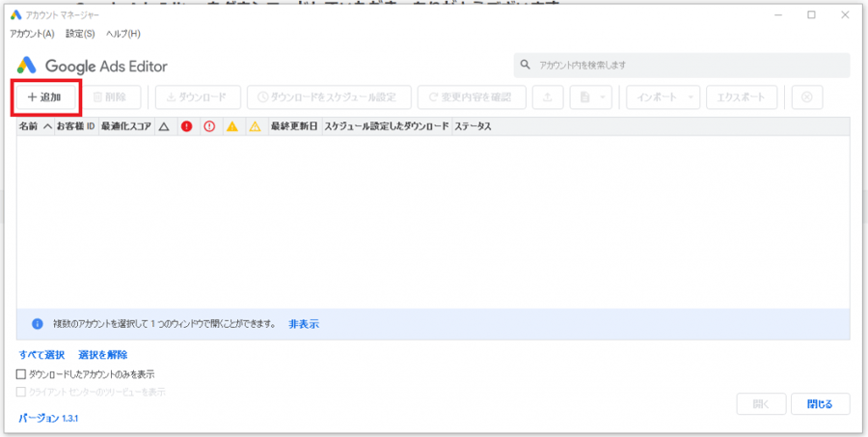Sort by the ステータス column header
Screen dimensions: 868x437
(x=473, y=126)
